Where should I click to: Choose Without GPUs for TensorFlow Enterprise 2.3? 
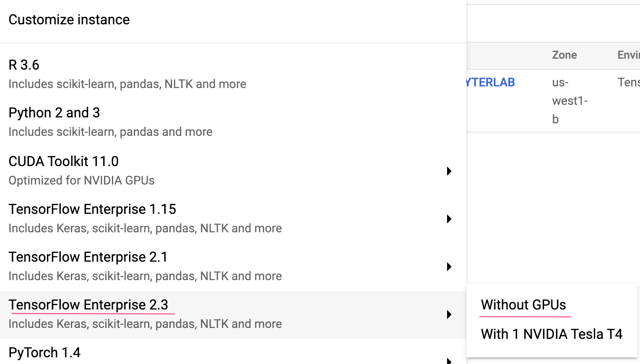click(523, 304)
